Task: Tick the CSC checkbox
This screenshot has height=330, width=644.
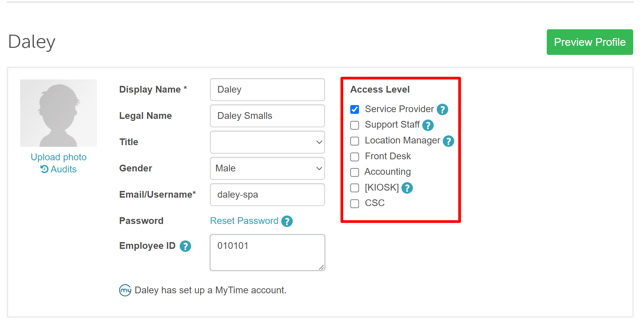Action: pyautogui.click(x=355, y=204)
